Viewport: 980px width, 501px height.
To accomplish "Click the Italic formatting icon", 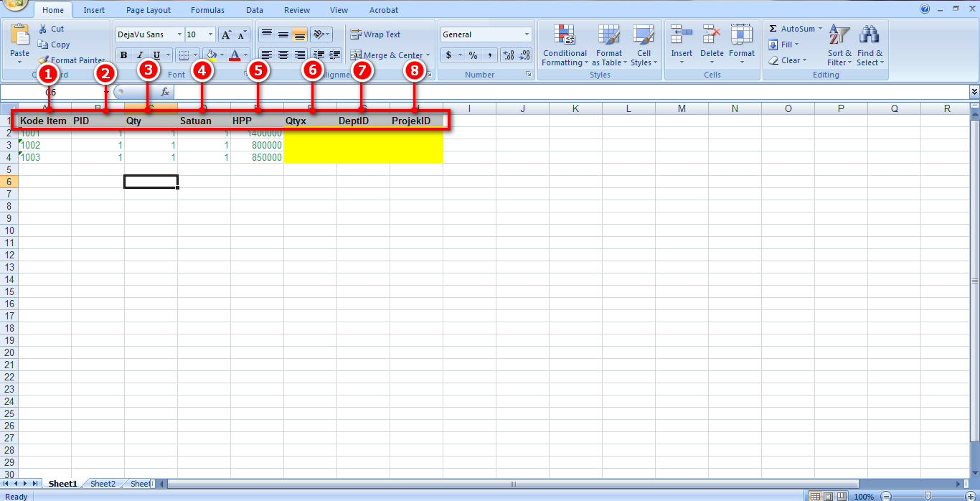I will [x=139, y=55].
